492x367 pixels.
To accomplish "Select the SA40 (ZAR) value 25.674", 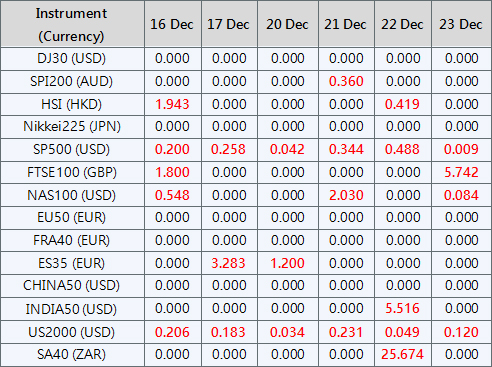I will [x=402, y=354].
